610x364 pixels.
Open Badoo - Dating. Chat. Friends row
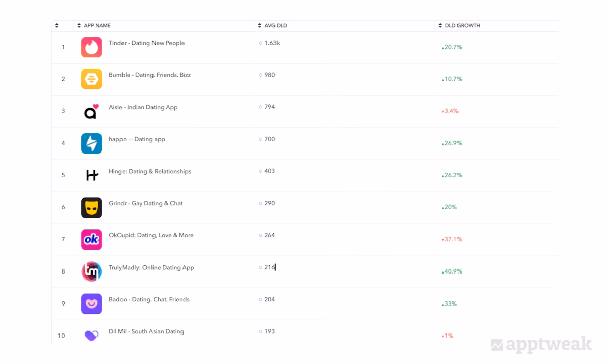pos(149,300)
